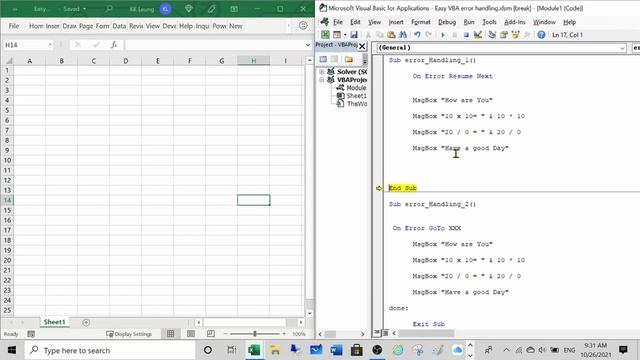Screen dimensions: 640x360
Task: Click the taskbar search box
Action: [110, 350]
